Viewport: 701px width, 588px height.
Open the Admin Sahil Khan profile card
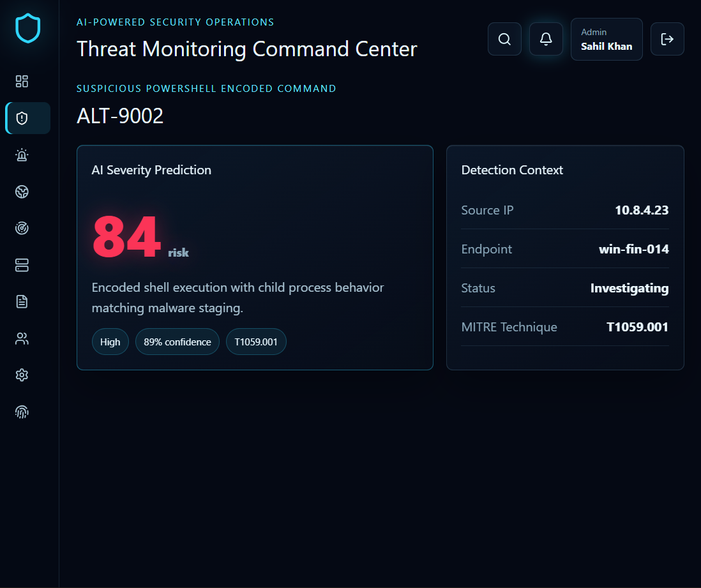[x=607, y=39]
